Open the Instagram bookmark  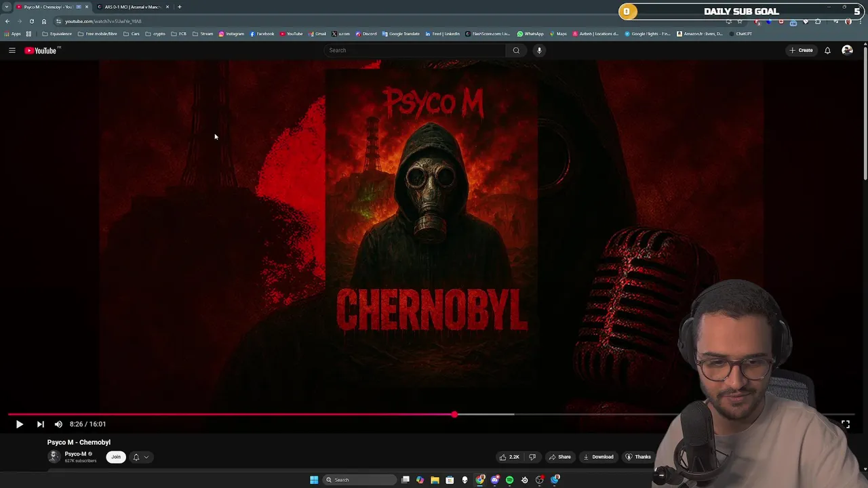(x=231, y=34)
